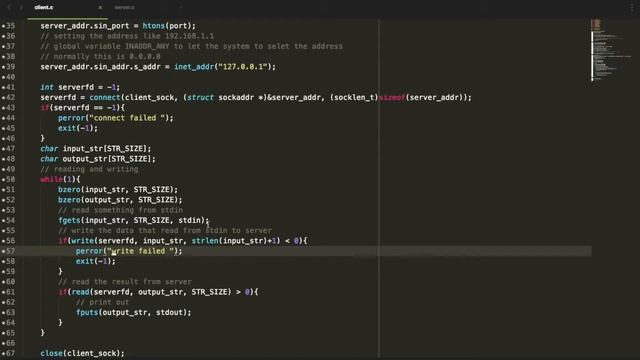Click the exit(-1) call on line 58
Screen dimensions: 640x360
tap(96, 261)
